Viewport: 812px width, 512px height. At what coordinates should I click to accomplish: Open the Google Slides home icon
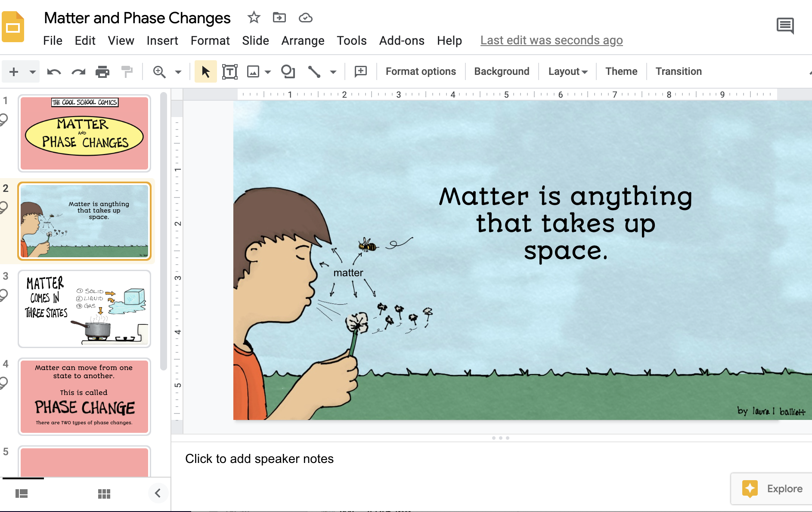click(13, 27)
